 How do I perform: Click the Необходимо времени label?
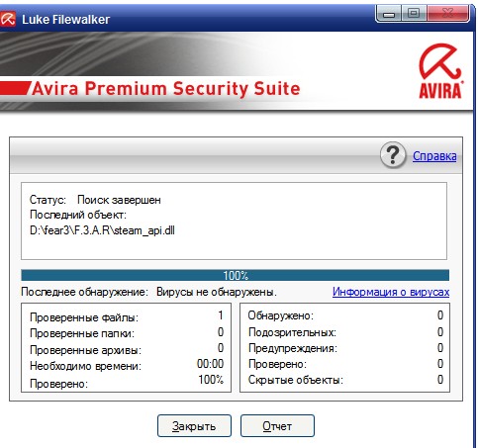pyautogui.click(x=85, y=366)
